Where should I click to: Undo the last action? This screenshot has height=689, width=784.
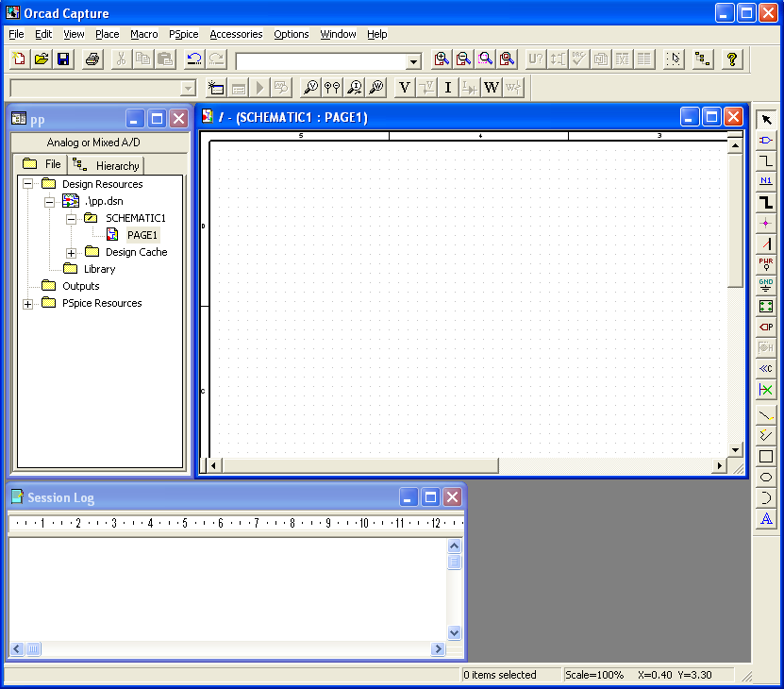coord(194,59)
